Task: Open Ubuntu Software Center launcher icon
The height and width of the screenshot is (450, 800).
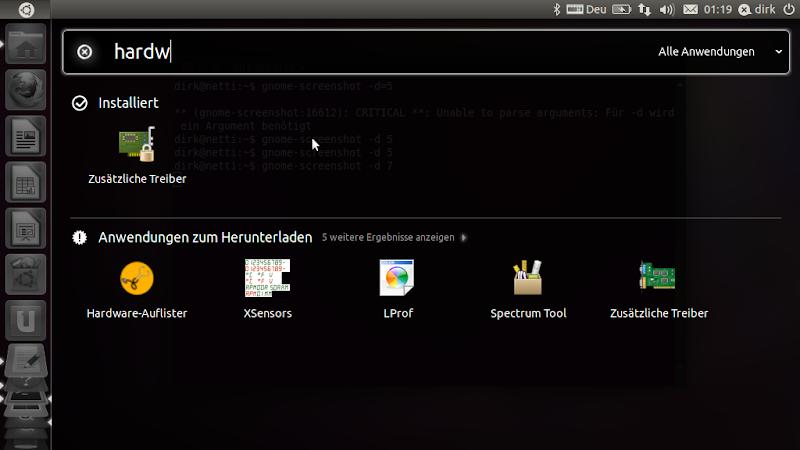Action: click(26, 274)
